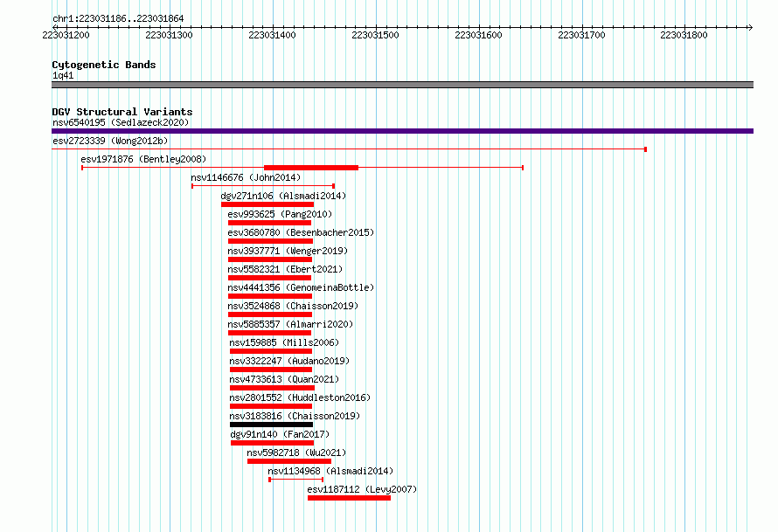Click the dgv271n106 (Alsmadi2014) label
This screenshot has height=532, width=778.
(x=283, y=196)
